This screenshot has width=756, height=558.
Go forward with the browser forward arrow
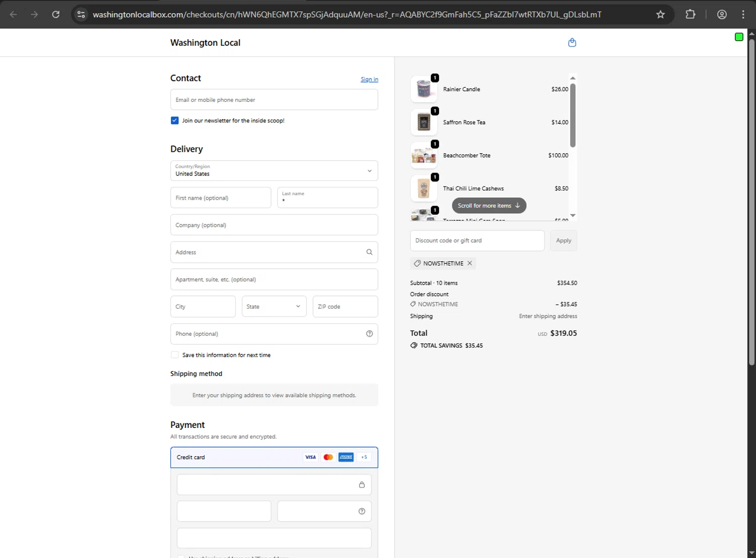coord(34,14)
